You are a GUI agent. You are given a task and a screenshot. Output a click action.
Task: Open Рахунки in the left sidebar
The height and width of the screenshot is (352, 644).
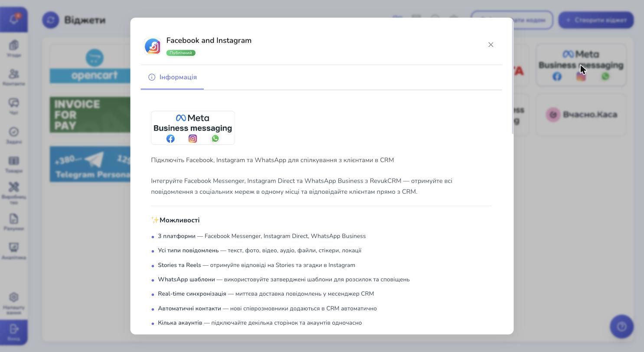14,222
